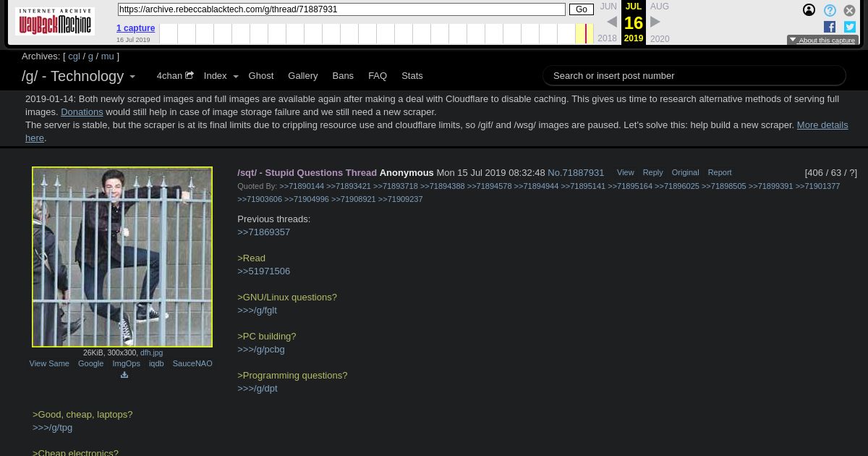The width and height of the screenshot is (868, 456).
Task: Open quoted reply >>71890144
Action: tap(302, 186)
